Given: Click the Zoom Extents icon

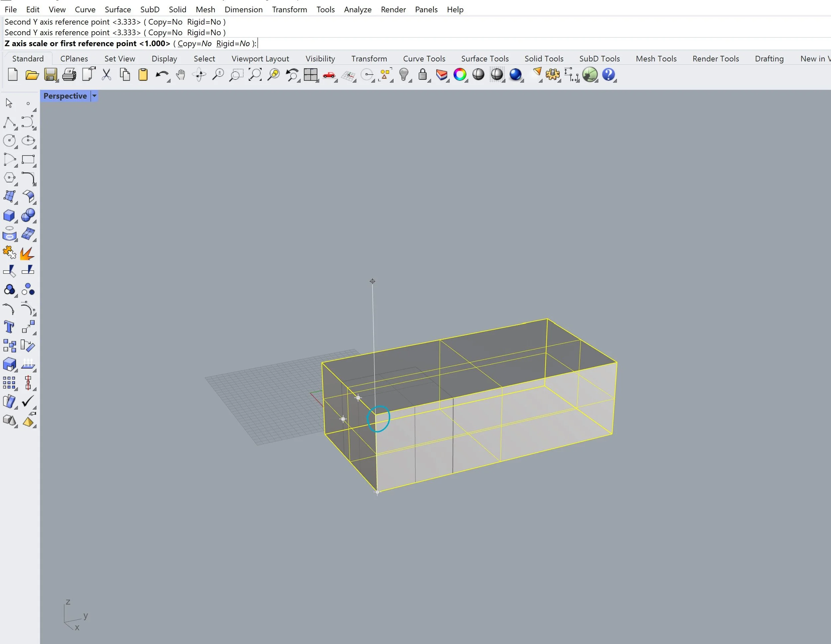Looking at the screenshot, I should [255, 74].
